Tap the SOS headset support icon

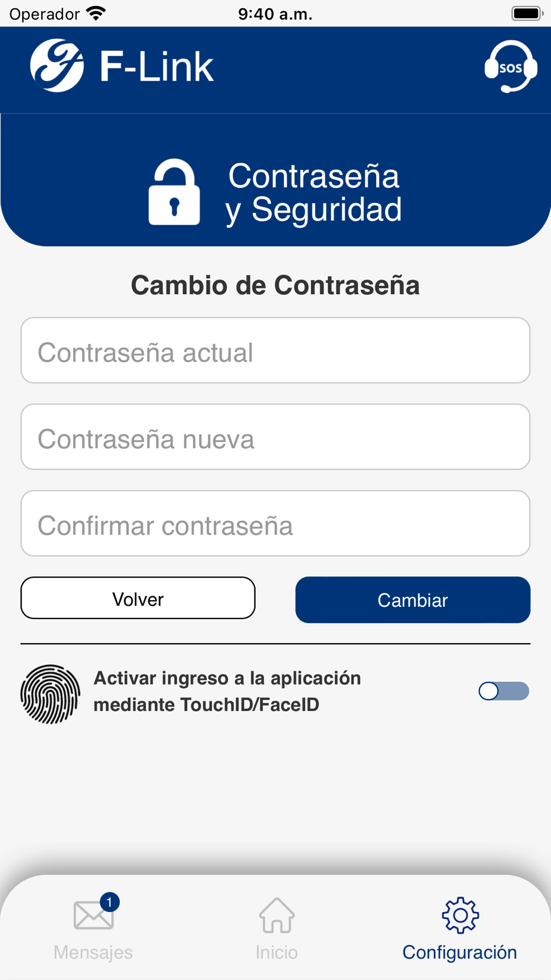coord(510,67)
